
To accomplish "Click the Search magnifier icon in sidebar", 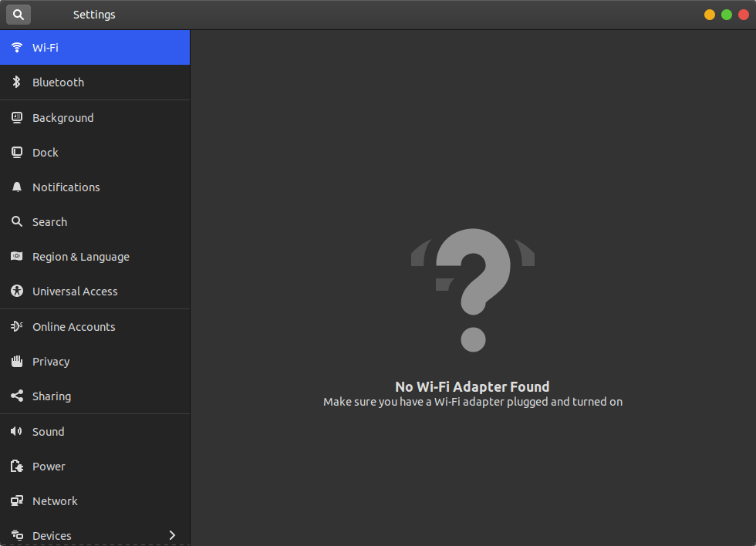I will pyautogui.click(x=17, y=221).
